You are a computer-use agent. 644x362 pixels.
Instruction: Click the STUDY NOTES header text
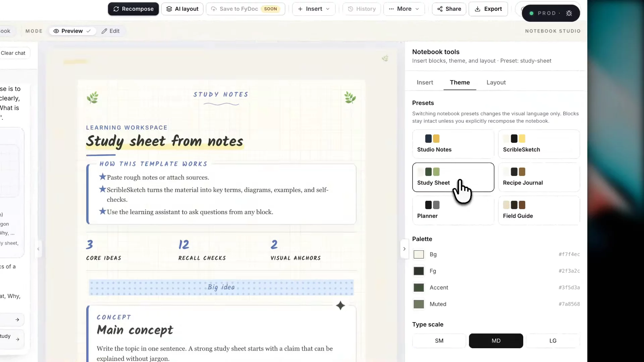tap(221, 95)
